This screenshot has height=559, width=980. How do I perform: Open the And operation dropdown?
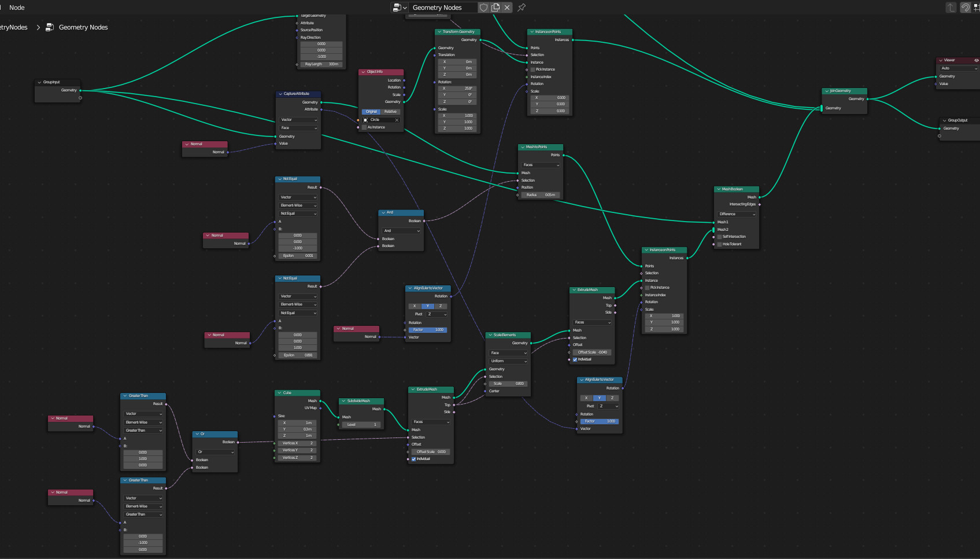401,231
